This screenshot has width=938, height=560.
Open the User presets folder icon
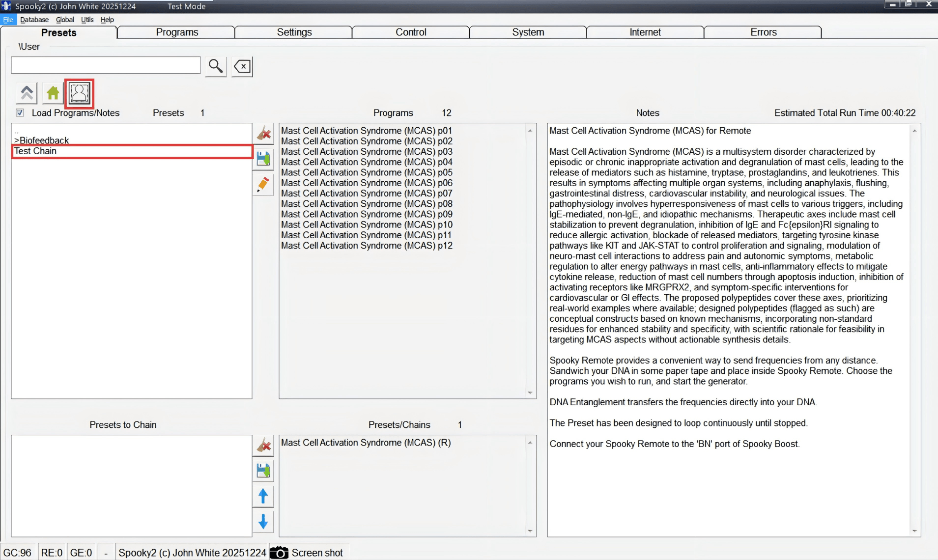pos(79,93)
